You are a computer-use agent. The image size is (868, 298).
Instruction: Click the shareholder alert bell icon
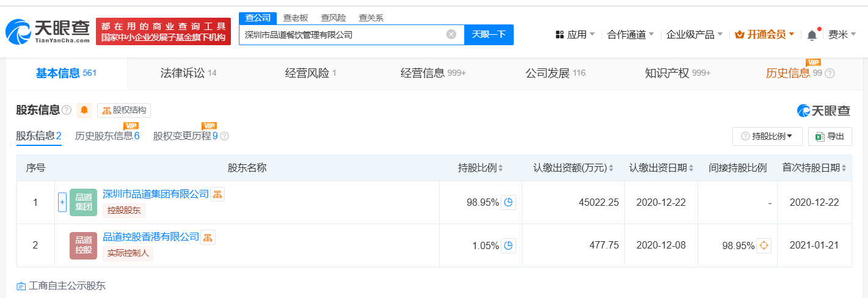pyautogui.click(x=84, y=111)
